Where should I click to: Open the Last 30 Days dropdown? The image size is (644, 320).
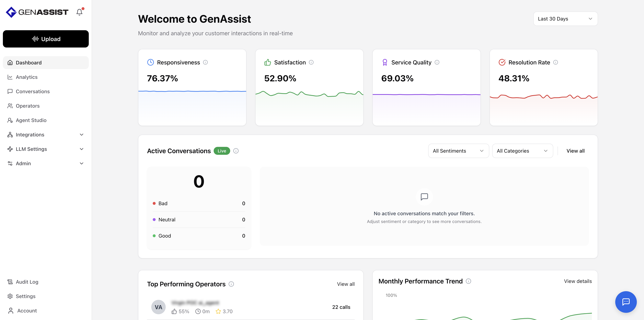tap(565, 19)
